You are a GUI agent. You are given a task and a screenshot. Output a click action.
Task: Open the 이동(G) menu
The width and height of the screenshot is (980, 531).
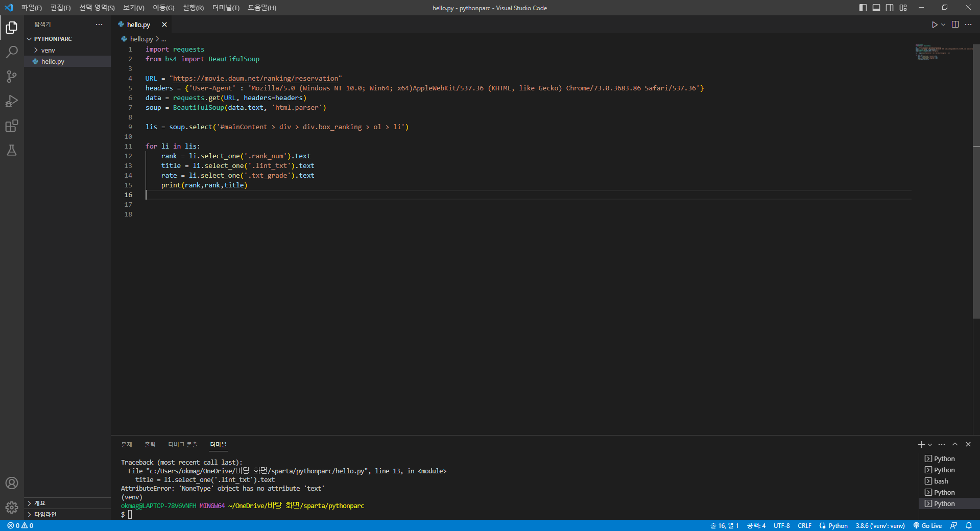(163, 8)
